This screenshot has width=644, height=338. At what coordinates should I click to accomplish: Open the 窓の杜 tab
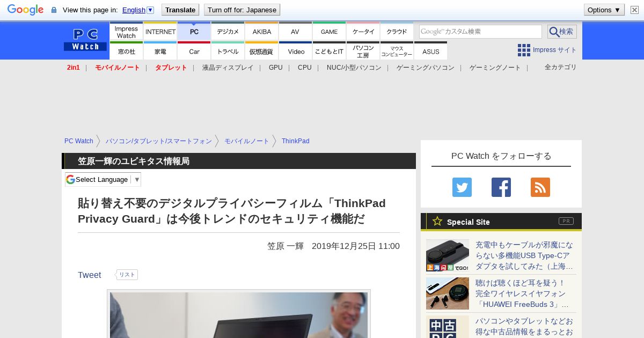pos(126,51)
